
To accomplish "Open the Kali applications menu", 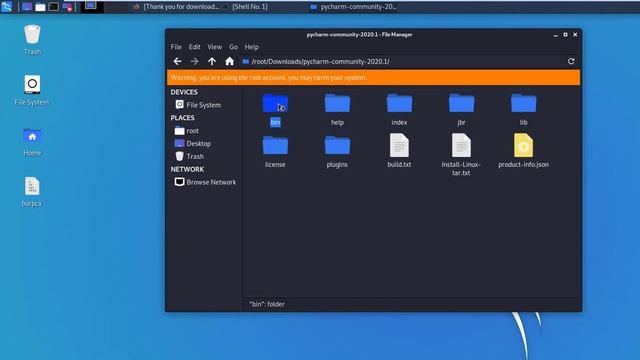I will pos(7,7).
